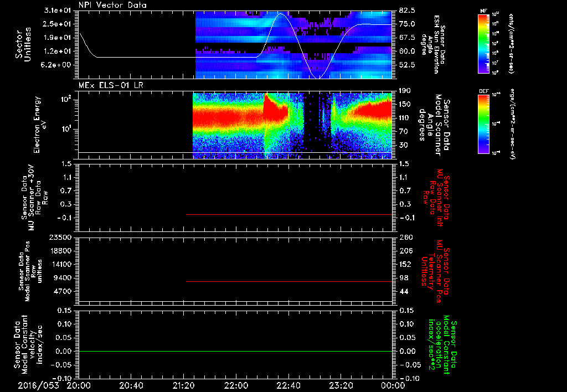Click the "DEF" color bar heading
Image resolution: width=567 pixels, height=392 pixels.
(x=484, y=91)
